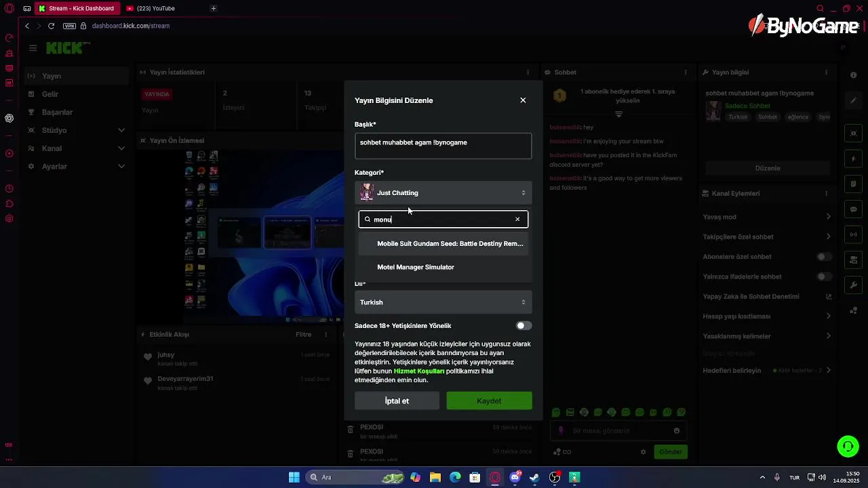Screen dimensions: 868x488
Task: Show hidden system tray icons
Action: (762, 478)
